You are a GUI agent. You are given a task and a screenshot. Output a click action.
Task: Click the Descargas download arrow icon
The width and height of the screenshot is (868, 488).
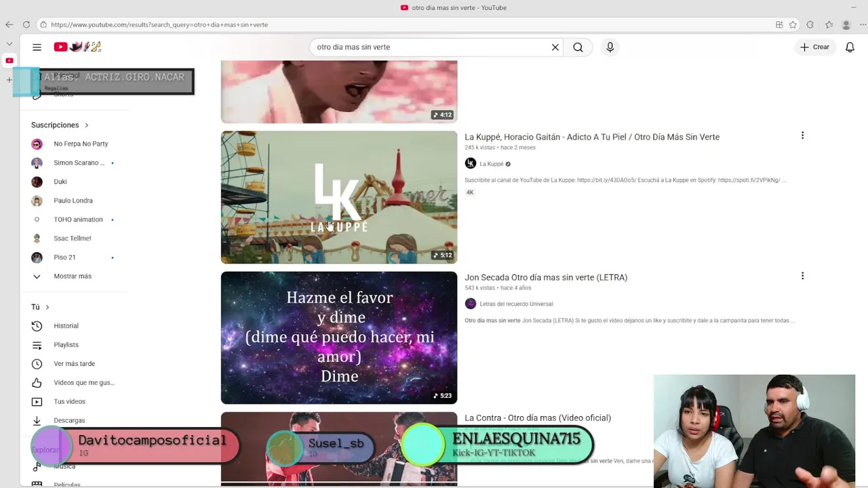coord(37,420)
